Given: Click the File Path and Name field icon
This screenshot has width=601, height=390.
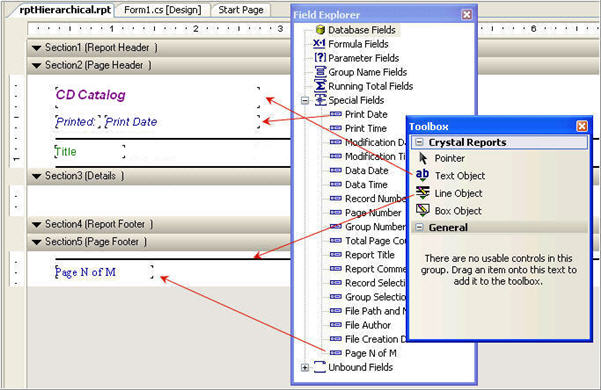Looking at the screenshot, I should (x=336, y=311).
